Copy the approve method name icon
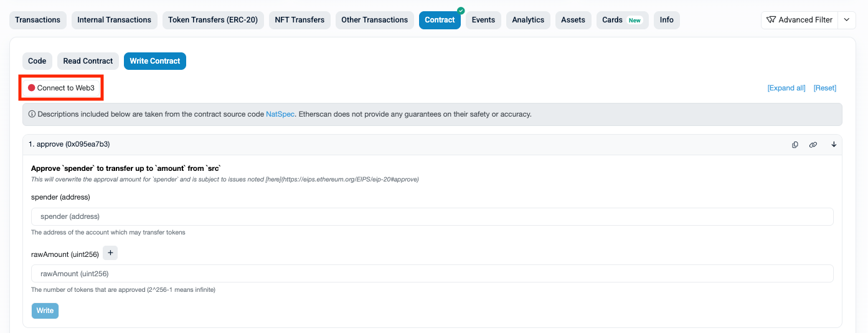Viewport: 868px width, 333px height. click(x=795, y=145)
